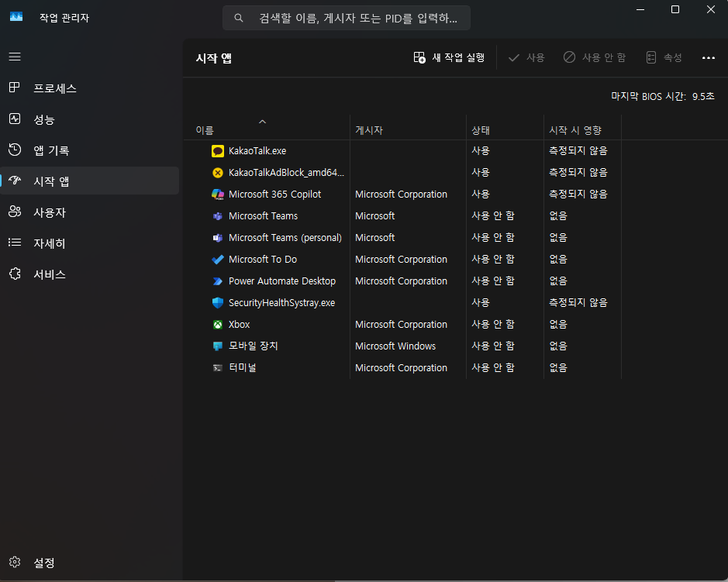The image size is (728, 582).
Task: Select Power Automate Desktop row name
Action: click(x=282, y=281)
